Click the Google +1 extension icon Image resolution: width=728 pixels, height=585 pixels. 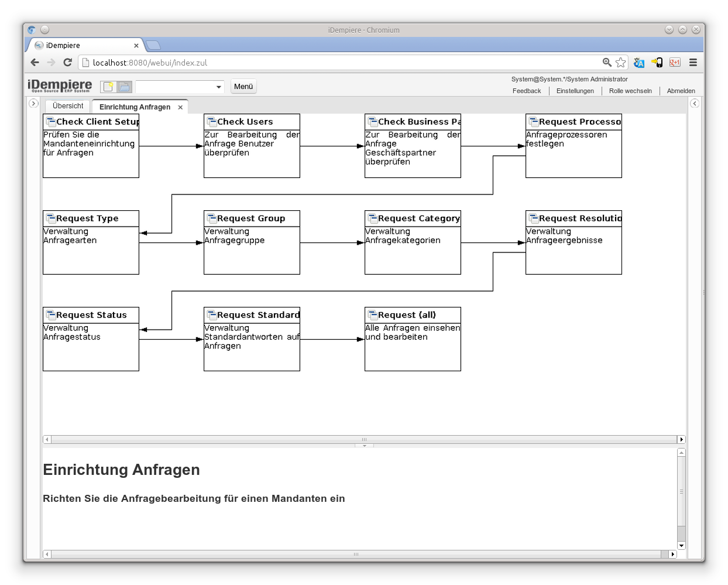[675, 62]
